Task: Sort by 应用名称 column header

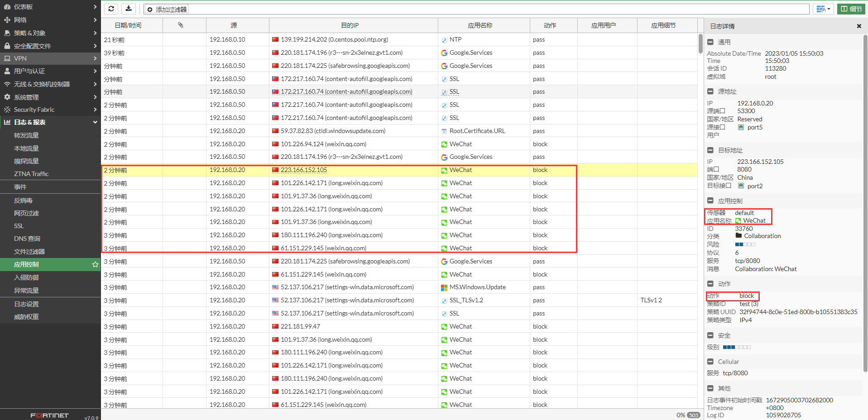Action: [x=480, y=25]
